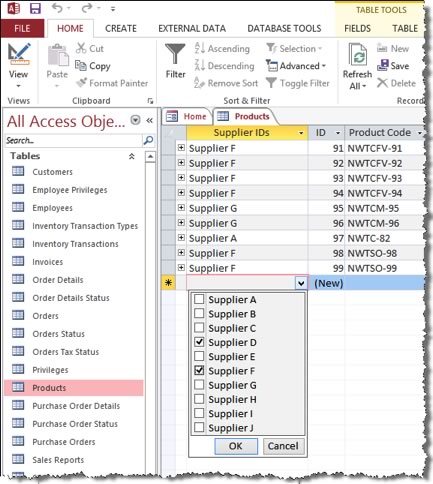
Task: Click the Refresh All icon
Action: (x=357, y=55)
